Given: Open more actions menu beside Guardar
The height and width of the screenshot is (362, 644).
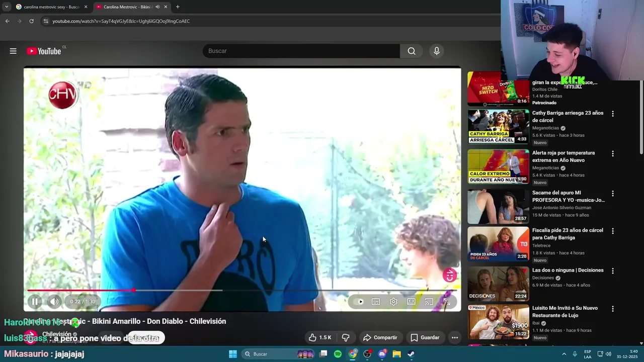Looking at the screenshot, I should [x=455, y=337].
